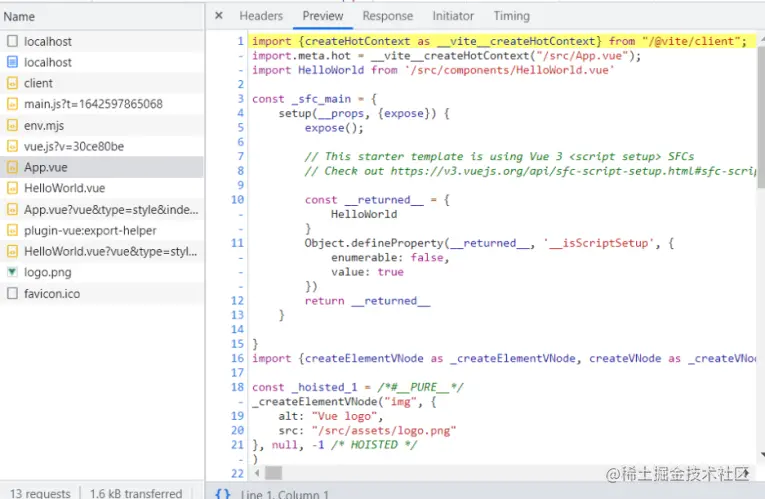Select the HelloWorld.vue?vue&type=styl request name
The width and height of the screenshot is (765, 499).
tap(111, 252)
